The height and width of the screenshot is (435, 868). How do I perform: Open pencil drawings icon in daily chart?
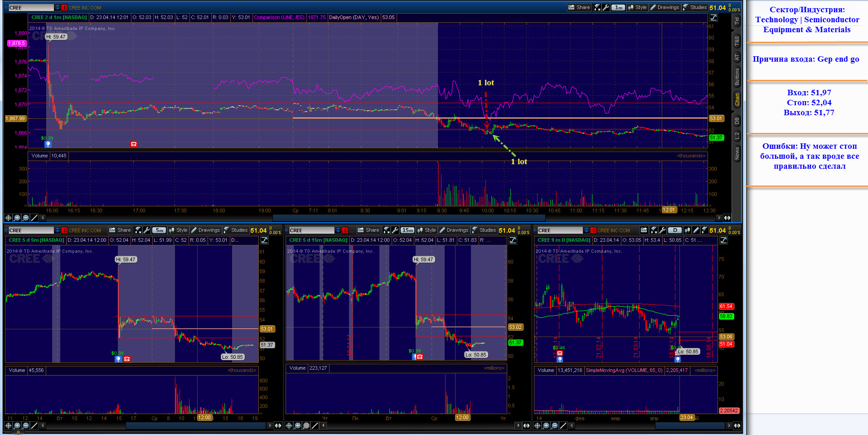coord(696,230)
